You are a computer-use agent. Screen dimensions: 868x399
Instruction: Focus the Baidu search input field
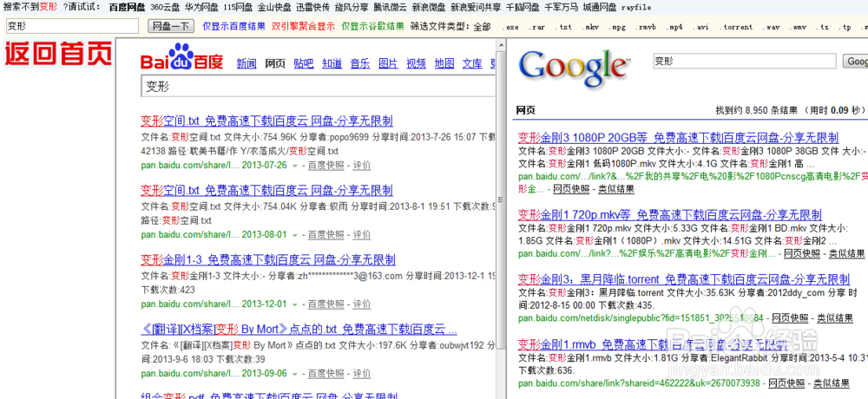[319, 87]
